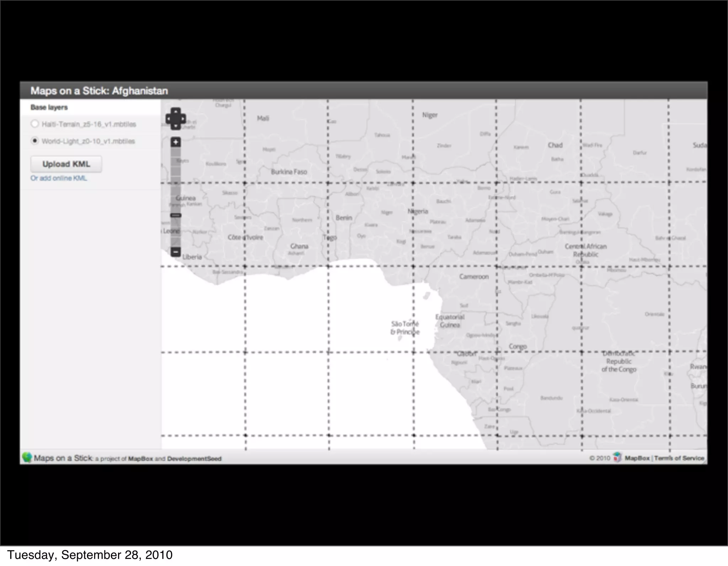Screen dimensions: 728x566
Task: Open the MapBox link in footer credits
Action: 140,459
